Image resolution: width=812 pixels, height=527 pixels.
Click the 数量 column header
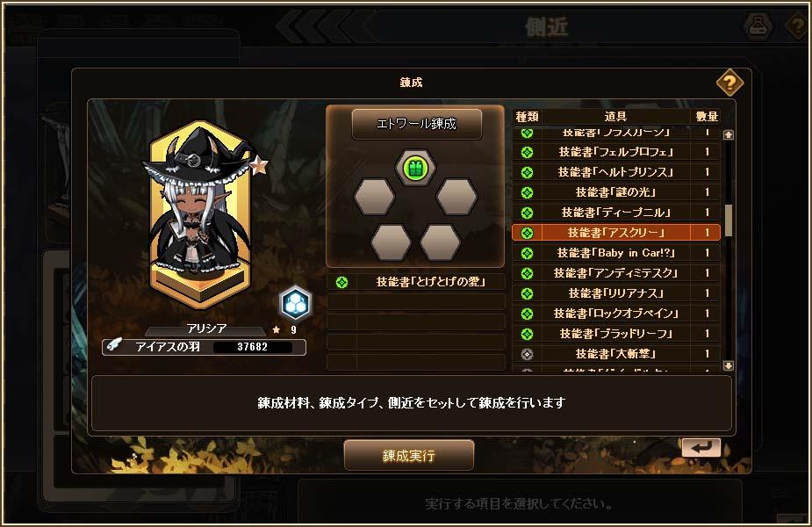[x=707, y=117]
